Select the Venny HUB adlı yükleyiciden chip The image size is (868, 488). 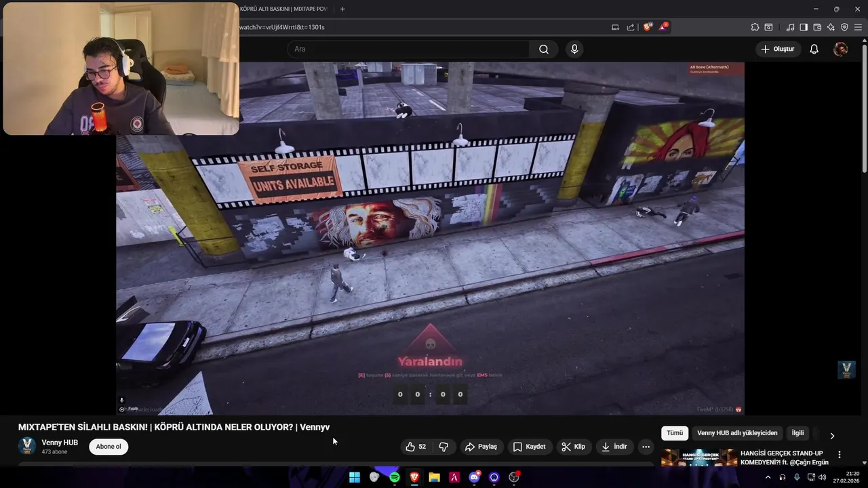[x=737, y=433]
